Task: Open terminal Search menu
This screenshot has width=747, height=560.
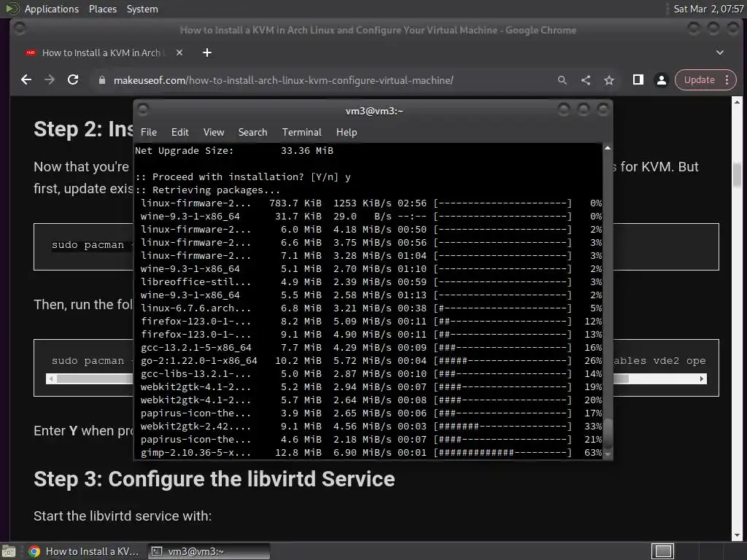Action: coord(252,132)
